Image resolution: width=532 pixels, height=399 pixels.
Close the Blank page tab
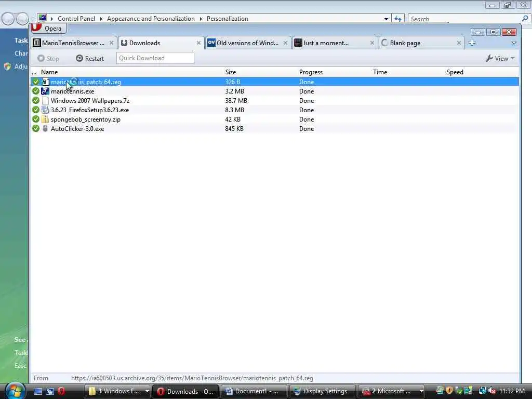(x=459, y=43)
